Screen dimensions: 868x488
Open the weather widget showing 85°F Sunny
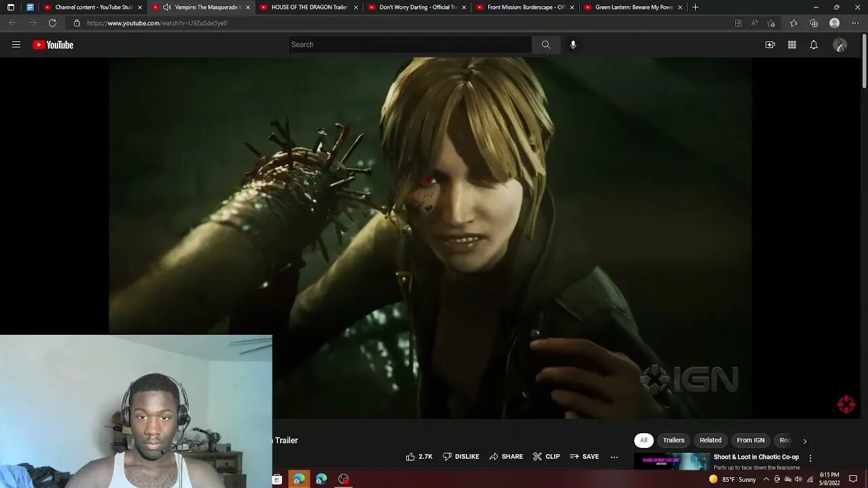pyautogui.click(x=732, y=479)
